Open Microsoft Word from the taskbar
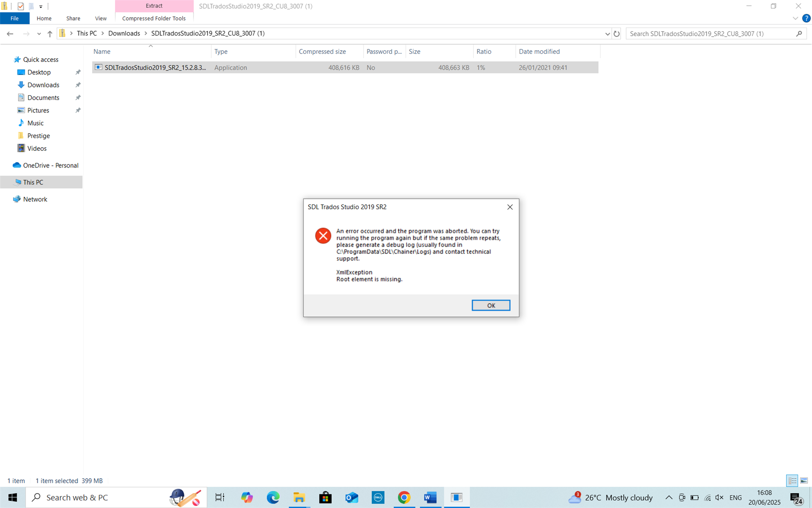The image size is (812, 508). coord(429,497)
